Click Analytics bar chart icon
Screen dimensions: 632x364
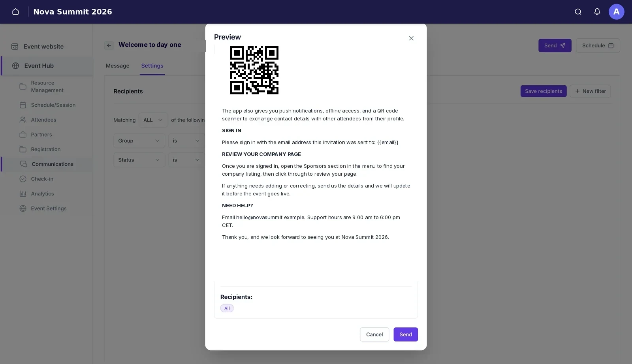pyautogui.click(x=23, y=194)
